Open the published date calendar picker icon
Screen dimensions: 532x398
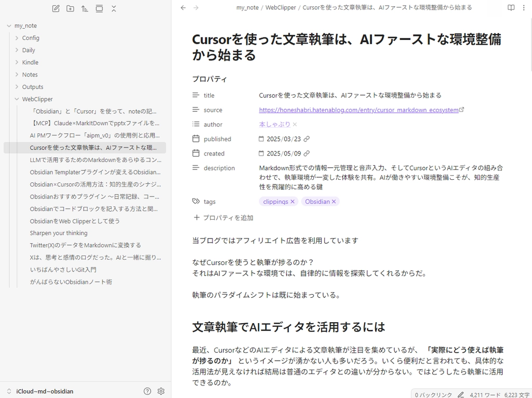261,139
